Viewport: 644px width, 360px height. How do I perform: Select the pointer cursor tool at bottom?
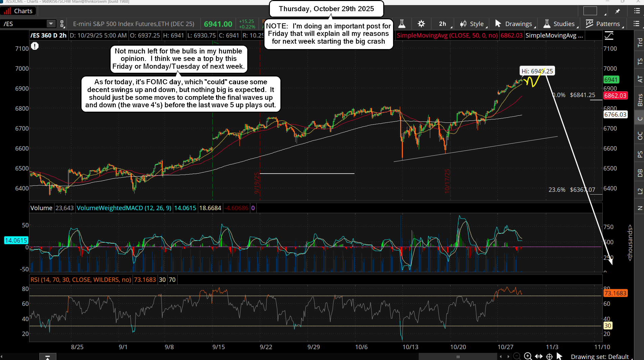tap(559, 356)
